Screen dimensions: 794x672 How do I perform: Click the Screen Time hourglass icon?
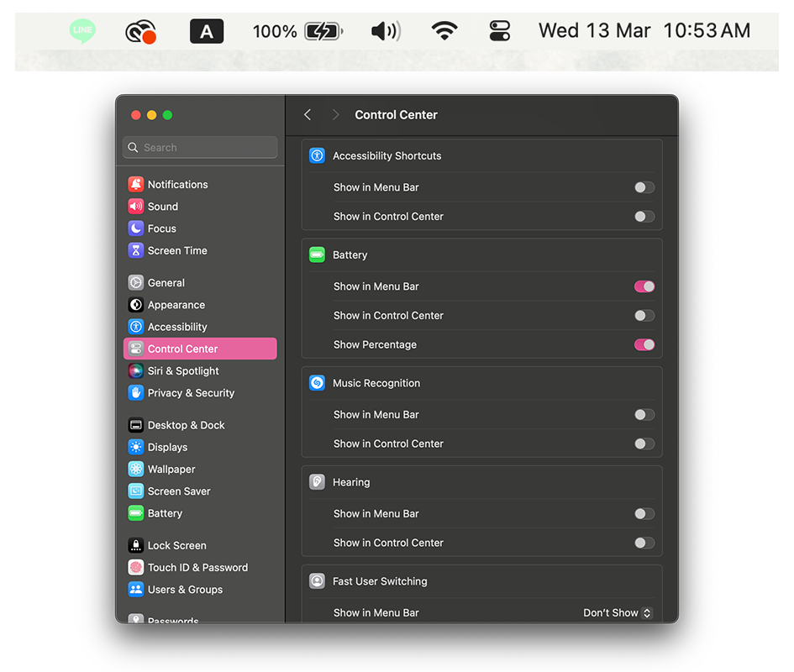tap(136, 250)
